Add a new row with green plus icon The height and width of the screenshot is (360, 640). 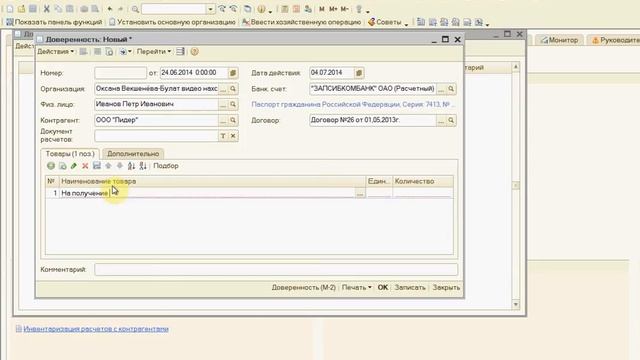(51, 166)
